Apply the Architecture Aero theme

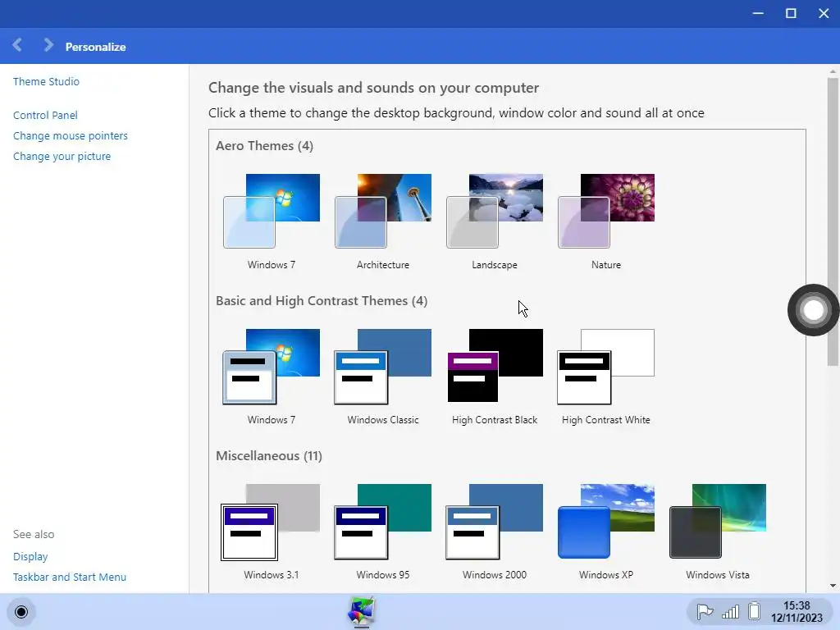pos(382,221)
